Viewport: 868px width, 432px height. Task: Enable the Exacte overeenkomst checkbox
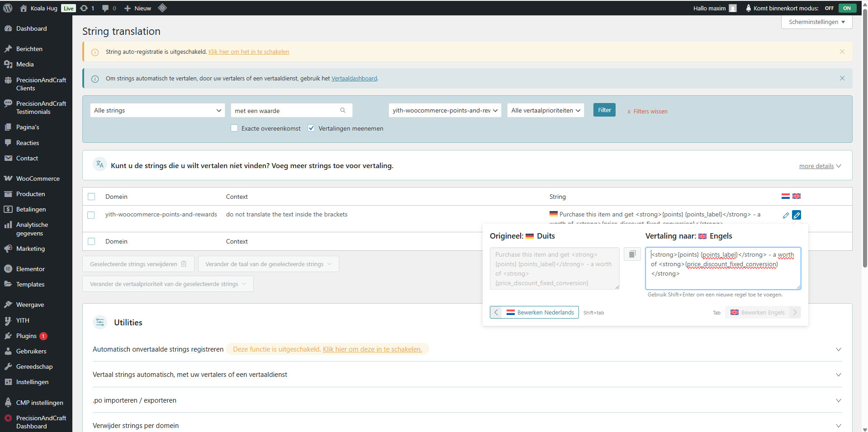[234, 128]
